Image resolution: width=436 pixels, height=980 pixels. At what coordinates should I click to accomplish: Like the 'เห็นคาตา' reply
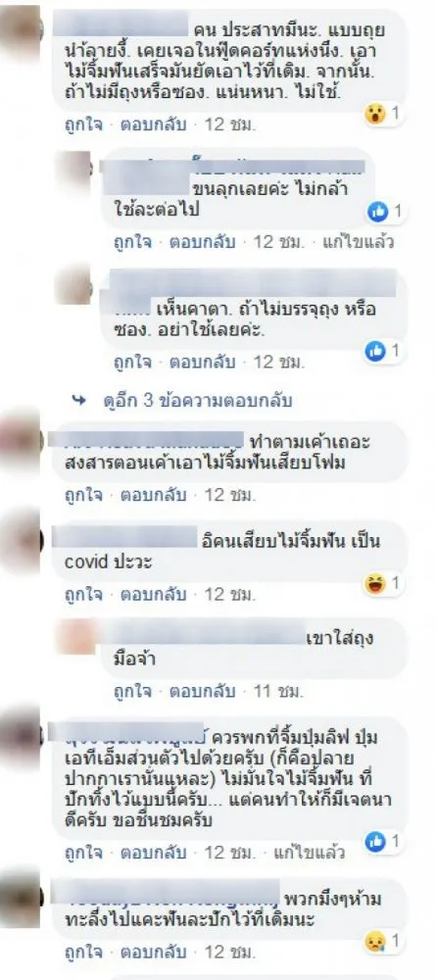click(132, 362)
